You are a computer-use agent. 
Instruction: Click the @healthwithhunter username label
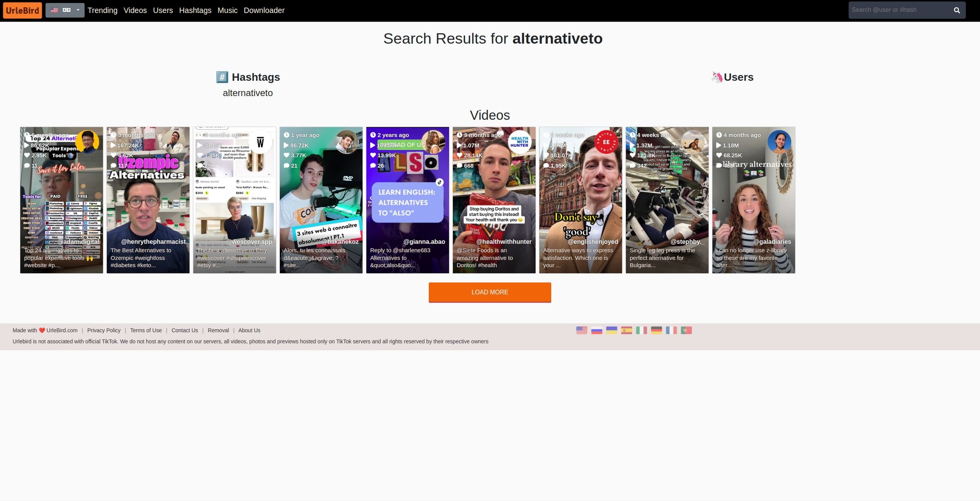tap(504, 242)
